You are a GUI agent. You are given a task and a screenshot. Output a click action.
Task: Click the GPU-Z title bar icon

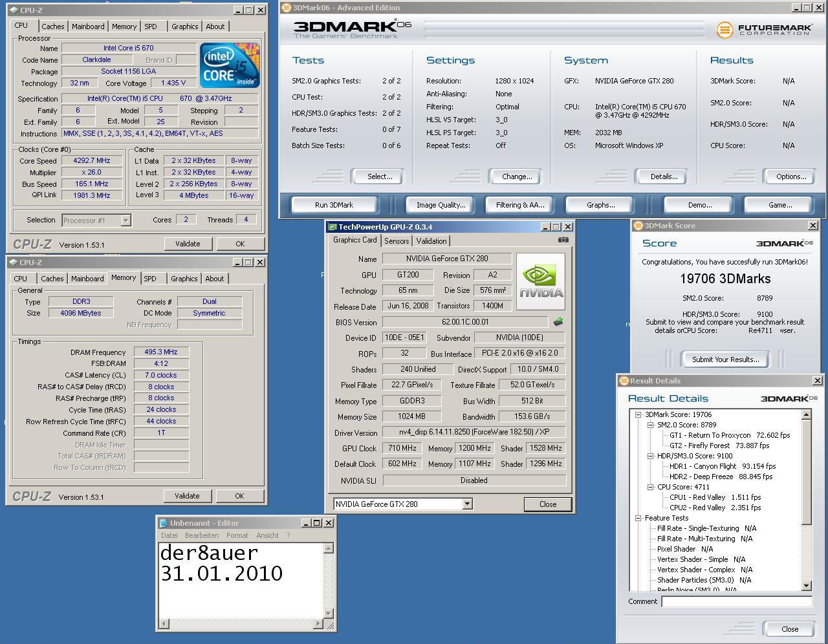[332, 227]
